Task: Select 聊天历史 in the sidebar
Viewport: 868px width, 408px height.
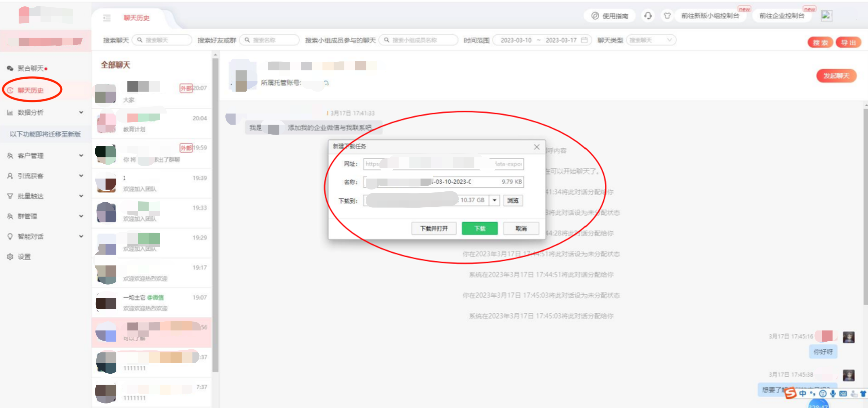Action: (x=31, y=90)
